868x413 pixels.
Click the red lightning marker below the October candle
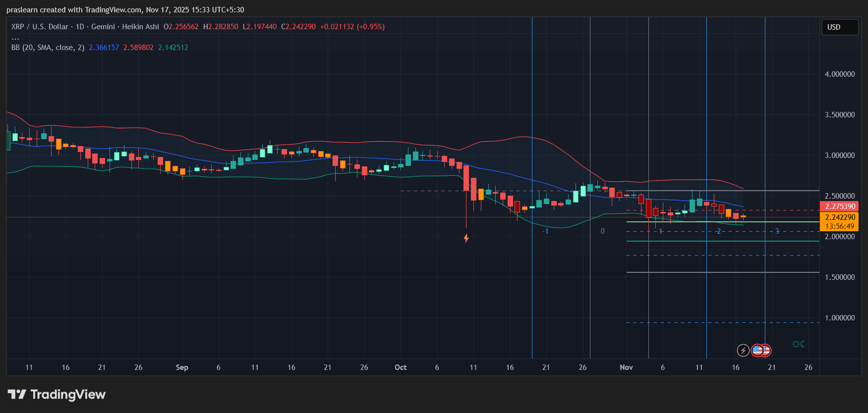(x=466, y=238)
